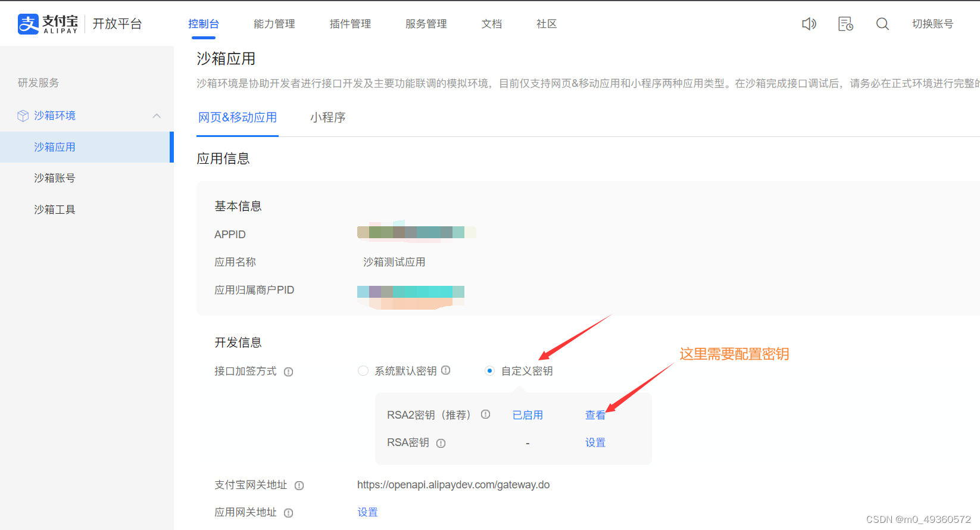Open the 服务管理 top menu
980x530 pixels.
(x=426, y=24)
